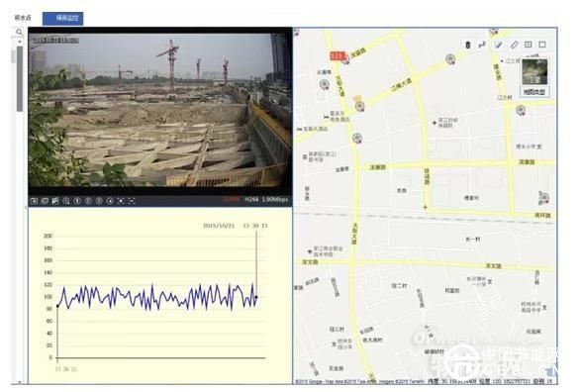The height and width of the screenshot is (392, 582).
Task: Select circled number 1 in video toolbar
Action: [x=77, y=201]
